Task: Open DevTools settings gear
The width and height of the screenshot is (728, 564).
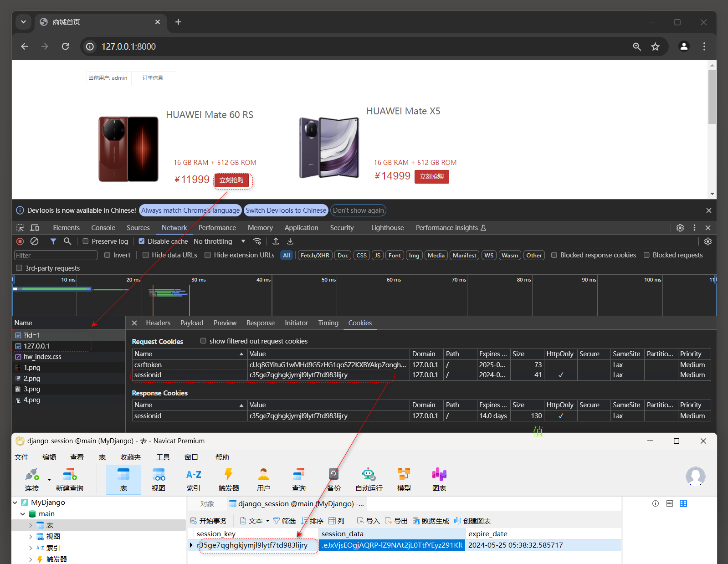Action: click(x=680, y=228)
